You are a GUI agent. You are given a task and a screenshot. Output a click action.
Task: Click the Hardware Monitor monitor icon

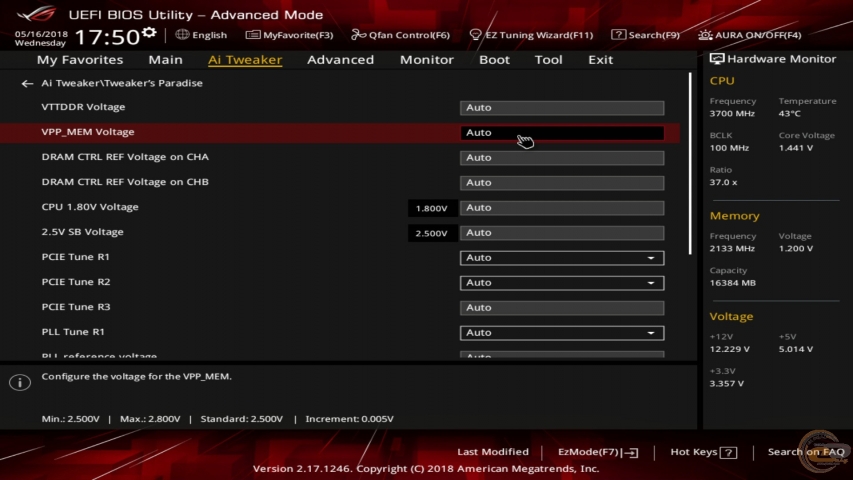[717, 59]
